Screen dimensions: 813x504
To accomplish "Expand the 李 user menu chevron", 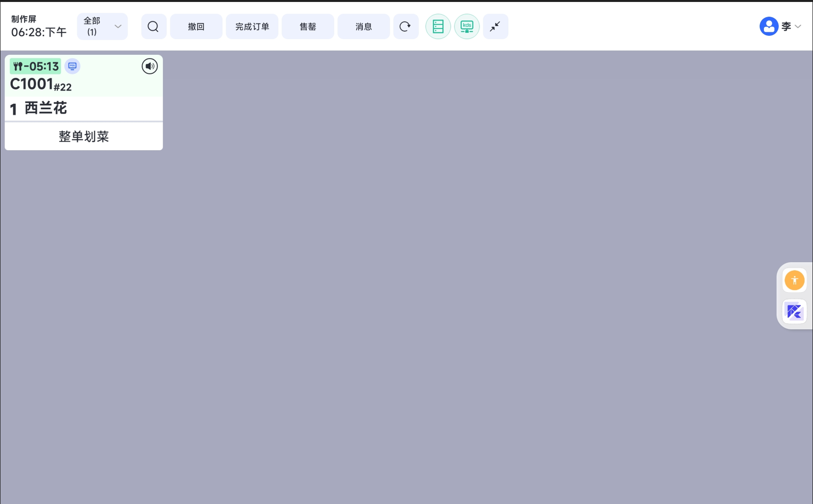I will [x=798, y=26].
